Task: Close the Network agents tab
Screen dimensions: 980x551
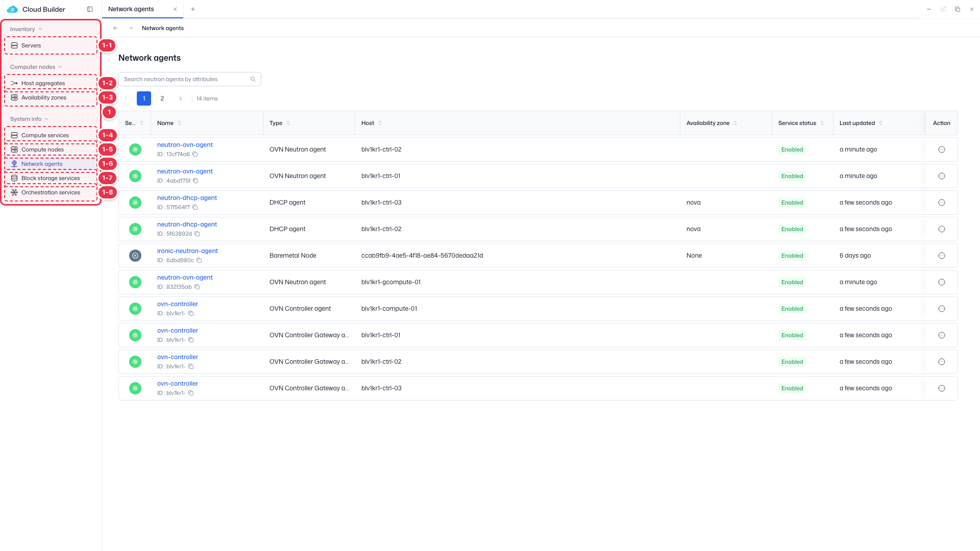Action: [x=175, y=9]
